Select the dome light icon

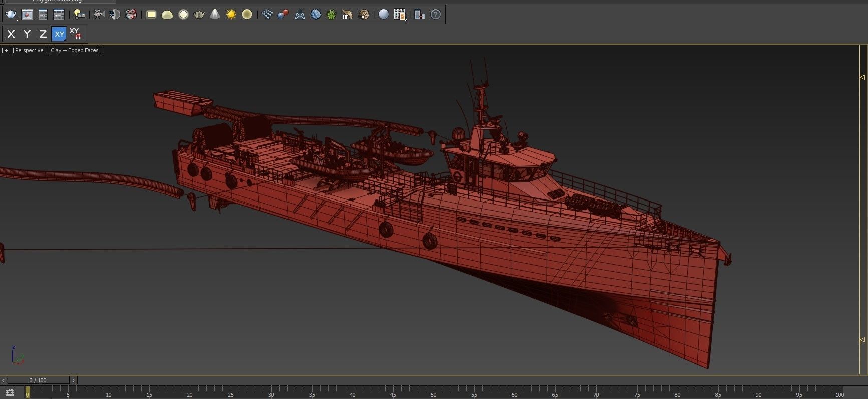pos(167,15)
